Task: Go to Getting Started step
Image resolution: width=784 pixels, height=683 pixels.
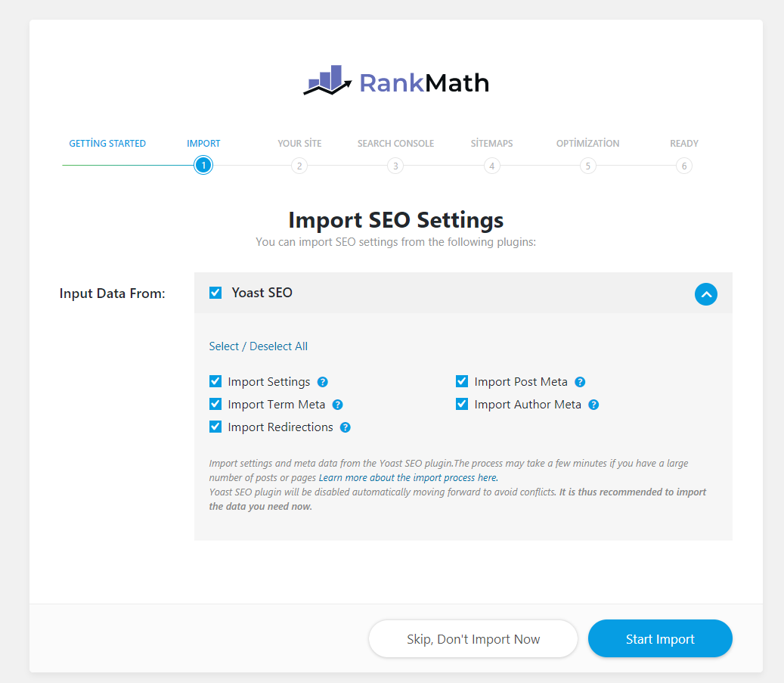Action: pyautogui.click(x=107, y=144)
